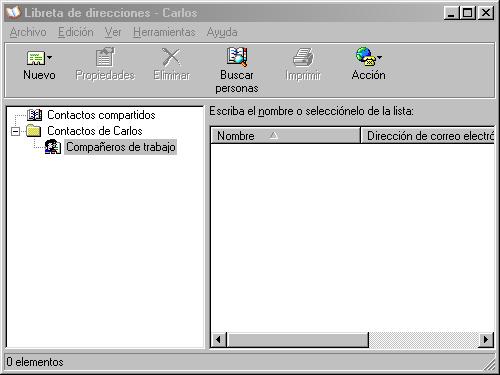Select Contactos compartidos in the tree
Screen dimensions: 500x375
point(101,115)
